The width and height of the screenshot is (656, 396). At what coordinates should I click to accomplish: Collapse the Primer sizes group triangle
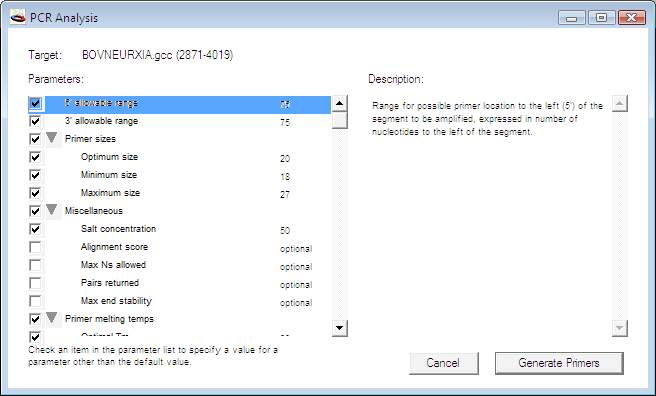pos(51,138)
